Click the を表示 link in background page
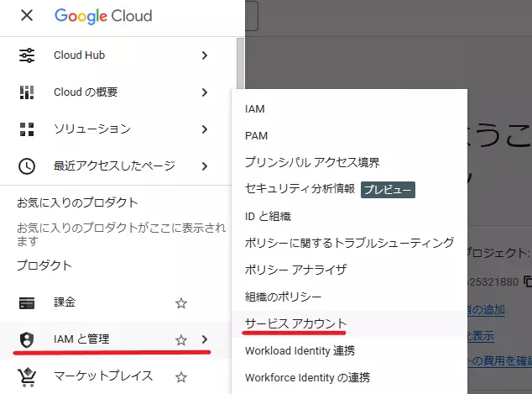This screenshot has height=394, width=532. pyautogui.click(x=481, y=336)
